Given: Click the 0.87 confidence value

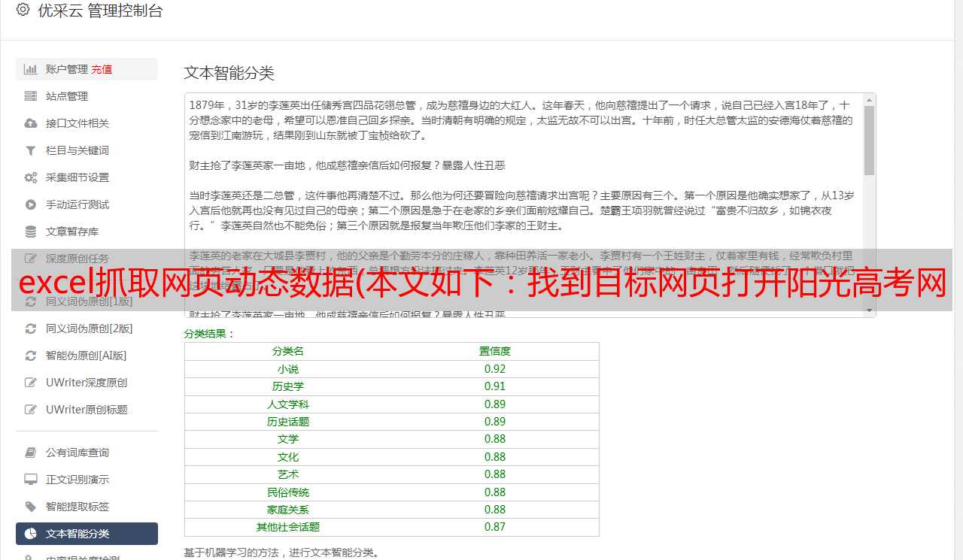Looking at the screenshot, I should pos(495,527).
